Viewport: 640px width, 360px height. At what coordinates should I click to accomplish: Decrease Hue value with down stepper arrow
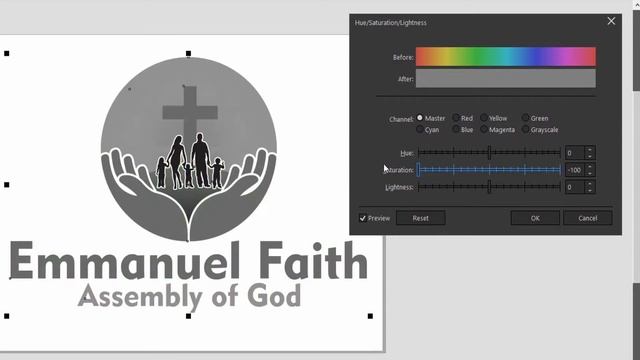coord(590,156)
